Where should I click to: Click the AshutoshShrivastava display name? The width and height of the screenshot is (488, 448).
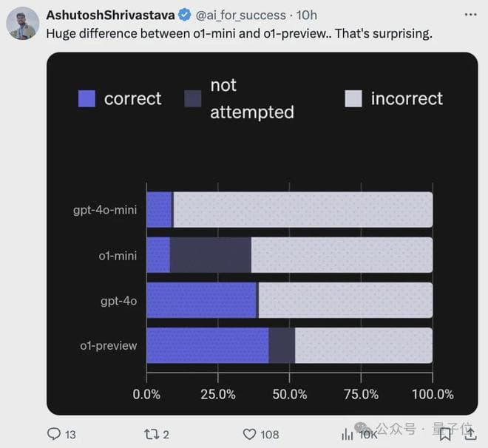(110, 15)
